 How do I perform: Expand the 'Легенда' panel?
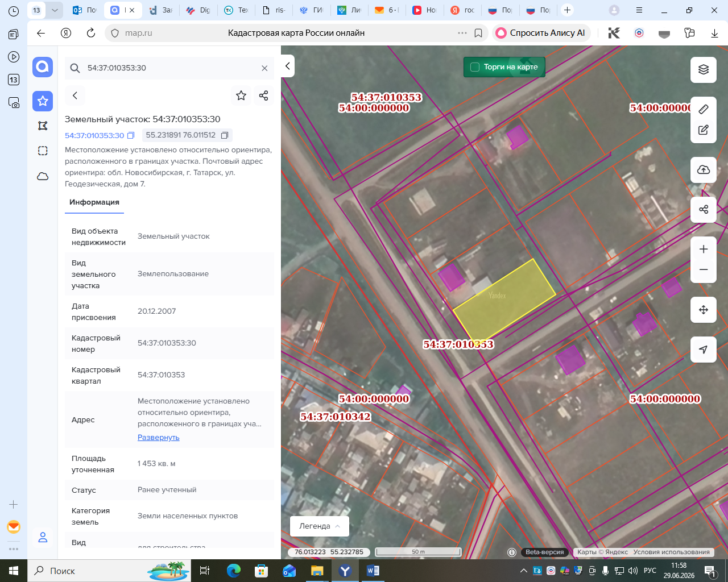pos(320,526)
